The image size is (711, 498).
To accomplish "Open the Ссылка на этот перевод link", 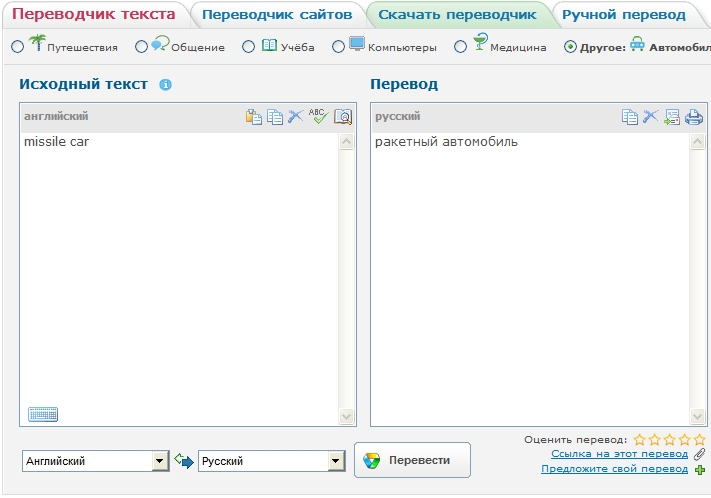I will (x=619, y=454).
